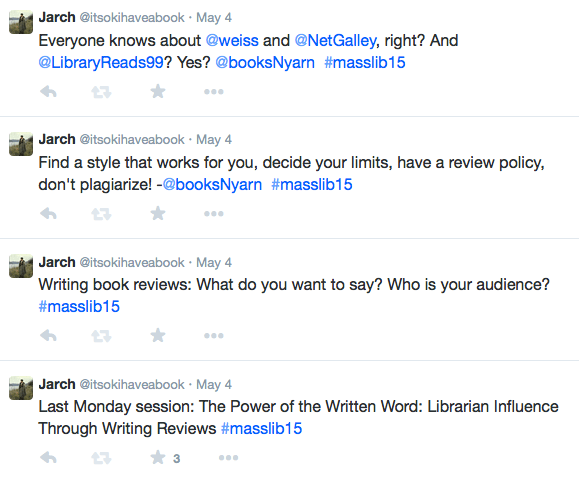Open Jarch's avatar on 'Everyone knows' tweet
The width and height of the screenshot is (579, 479).
point(21,22)
